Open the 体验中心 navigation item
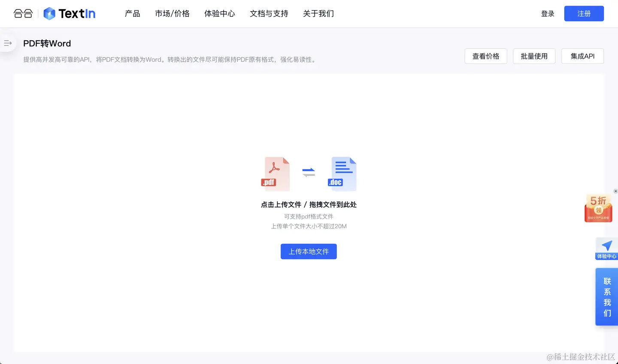 pos(220,14)
